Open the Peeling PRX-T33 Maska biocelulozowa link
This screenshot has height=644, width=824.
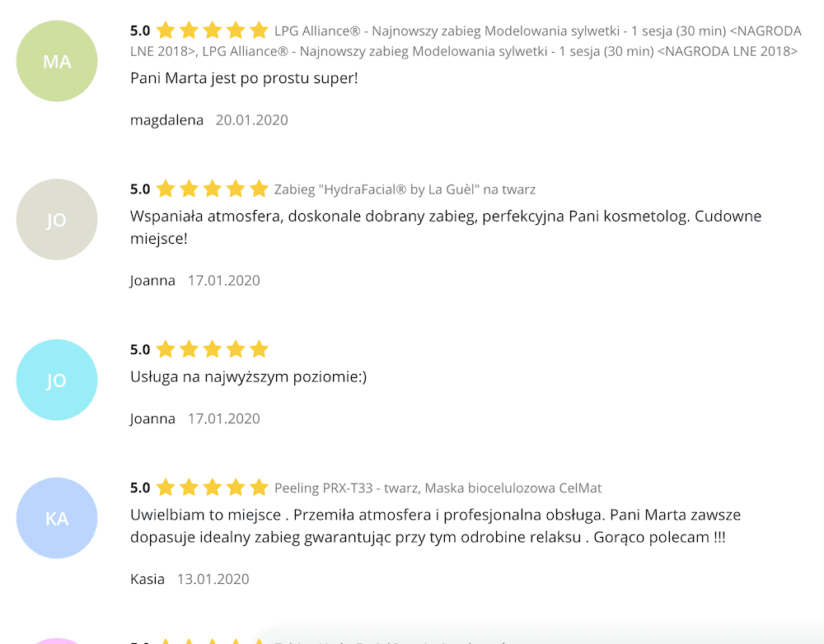point(438,488)
